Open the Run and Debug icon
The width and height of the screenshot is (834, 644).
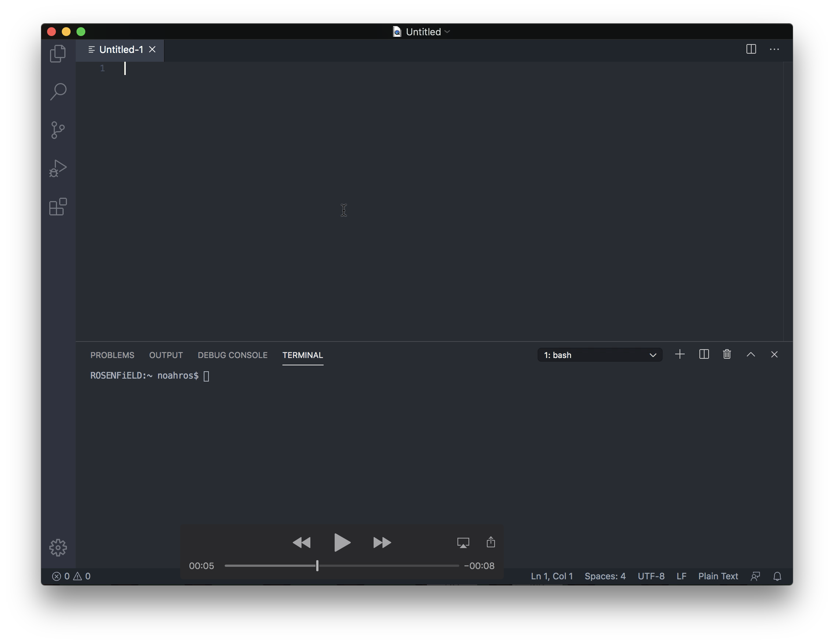click(58, 168)
